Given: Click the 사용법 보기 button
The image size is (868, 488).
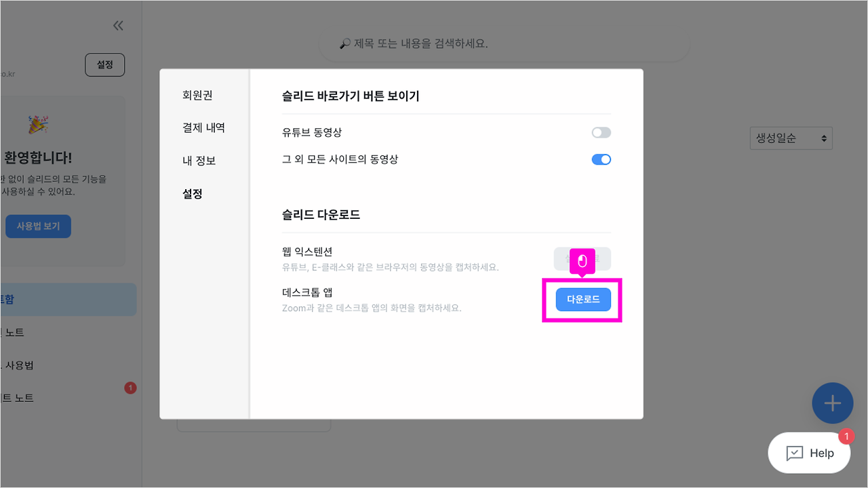Looking at the screenshot, I should [x=38, y=226].
